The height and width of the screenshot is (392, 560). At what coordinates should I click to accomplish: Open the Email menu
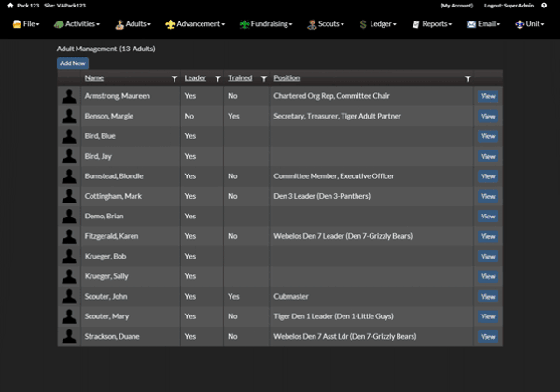point(483,24)
